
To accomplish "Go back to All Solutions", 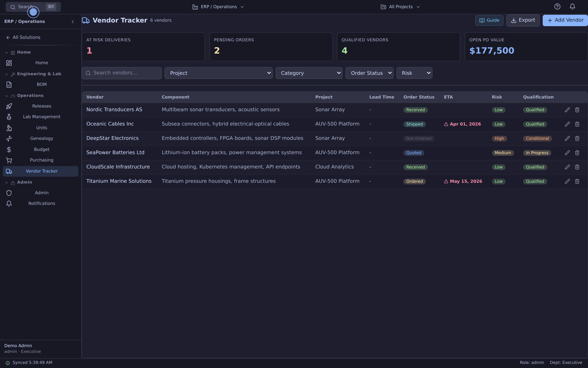I will (x=23, y=37).
